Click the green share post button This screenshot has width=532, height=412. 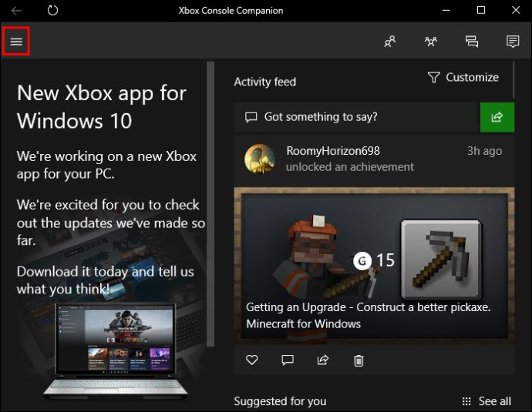[x=497, y=117]
